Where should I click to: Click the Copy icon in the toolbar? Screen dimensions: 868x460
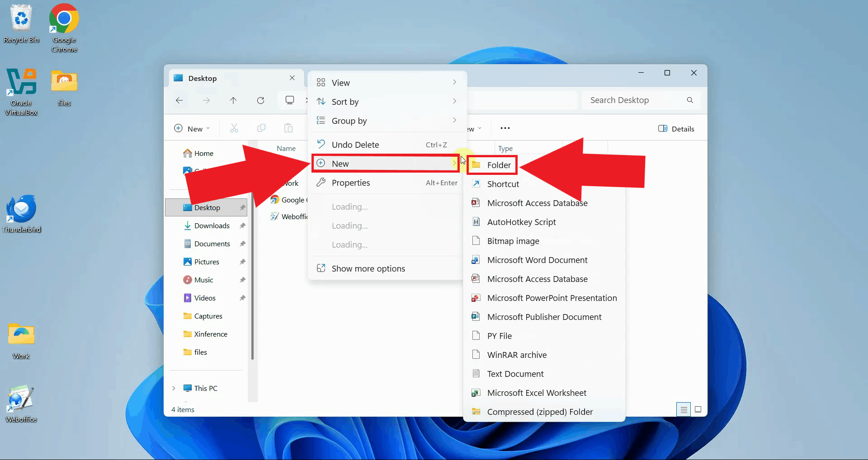pyautogui.click(x=261, y=128)
